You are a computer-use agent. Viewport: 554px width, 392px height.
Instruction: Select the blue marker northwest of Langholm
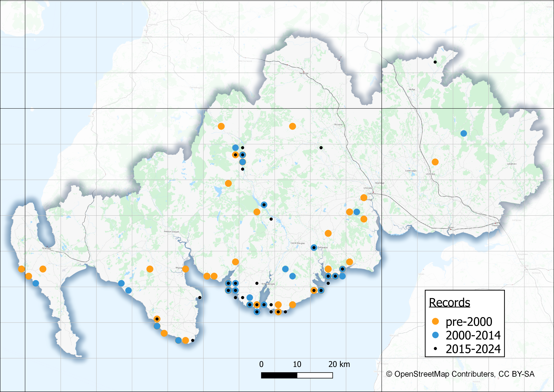pos(463,133)
